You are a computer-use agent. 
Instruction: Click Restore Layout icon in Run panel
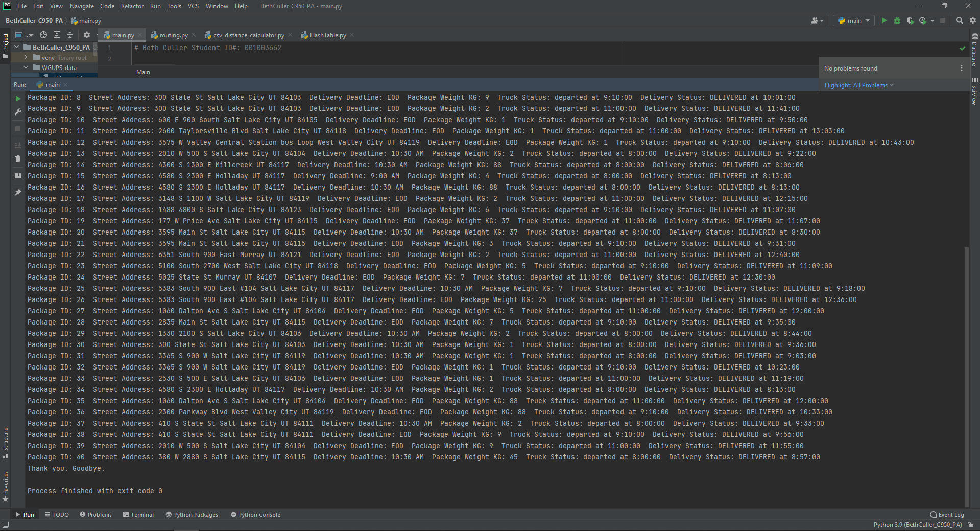pyautogui.click(x=18, y=176)
